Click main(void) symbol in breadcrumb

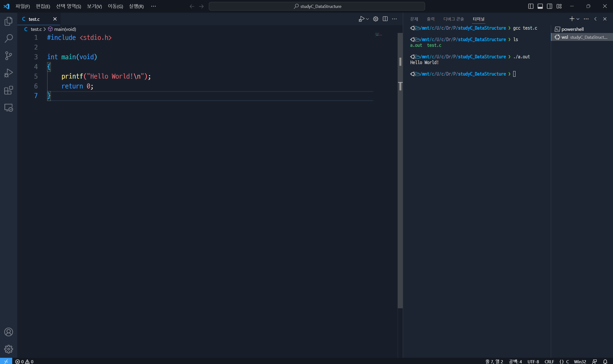coord(62,29)
